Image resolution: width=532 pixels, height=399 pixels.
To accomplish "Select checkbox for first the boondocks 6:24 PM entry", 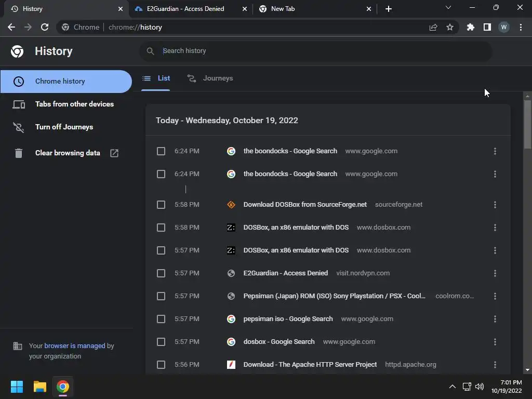I will (x=161, y=151).
